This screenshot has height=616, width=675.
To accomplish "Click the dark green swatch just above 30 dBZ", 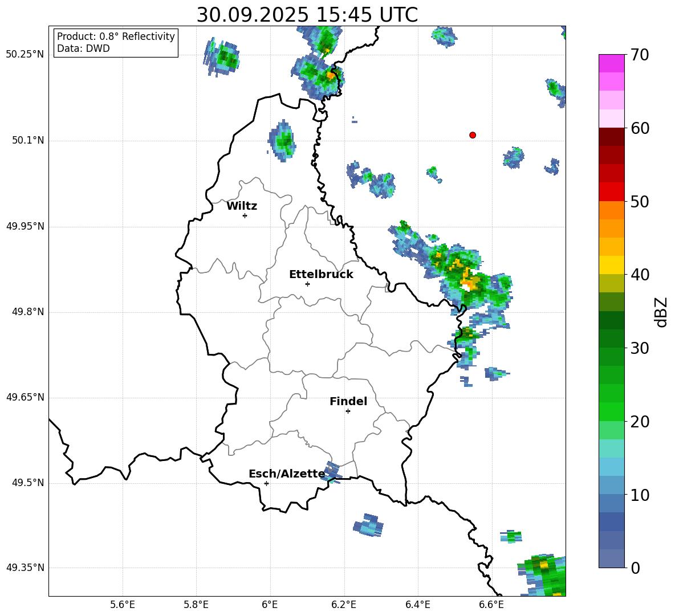I will click(611, 338).
